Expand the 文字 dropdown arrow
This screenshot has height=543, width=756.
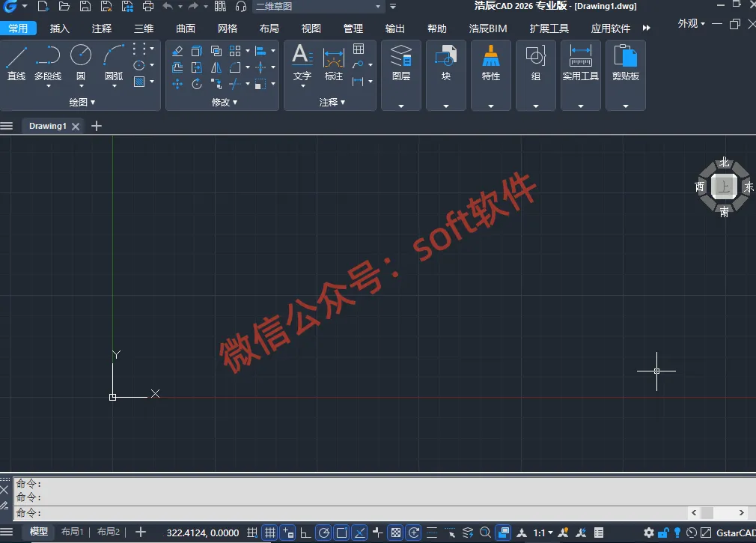coord(303,86)
